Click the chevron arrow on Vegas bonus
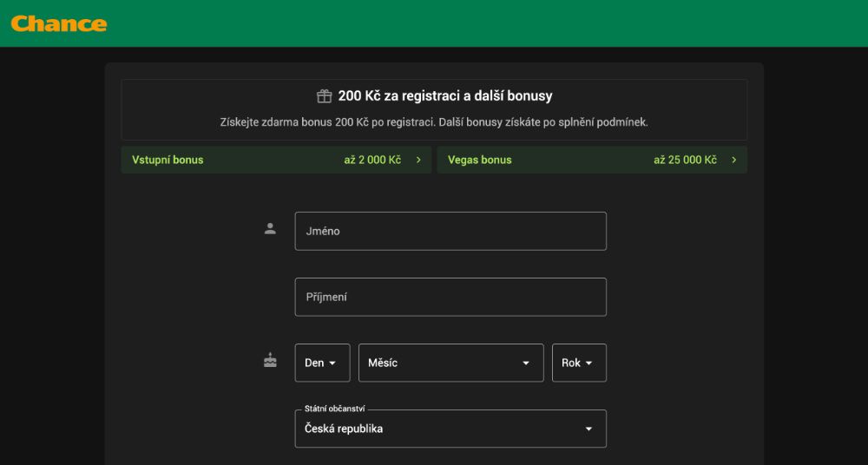The height and width of the screenshot is (465, 868). pyautogui.click(x=734, y=160)
